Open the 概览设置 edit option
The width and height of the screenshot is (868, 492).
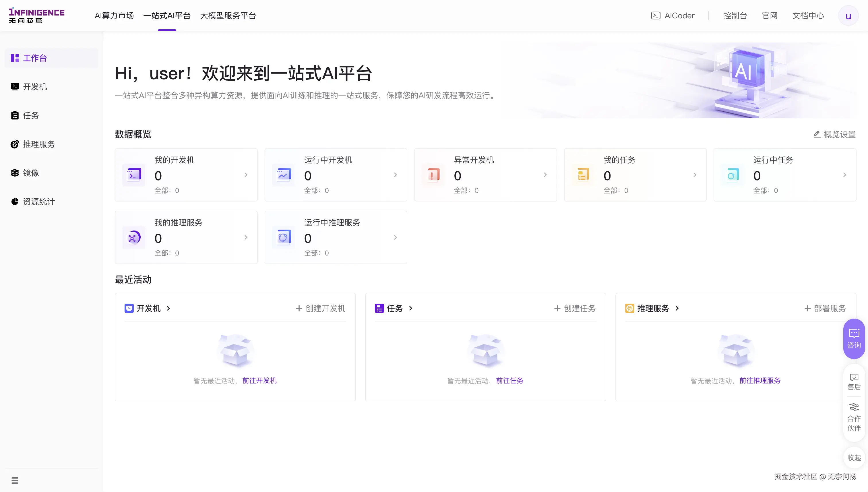(x=834, y=135)
